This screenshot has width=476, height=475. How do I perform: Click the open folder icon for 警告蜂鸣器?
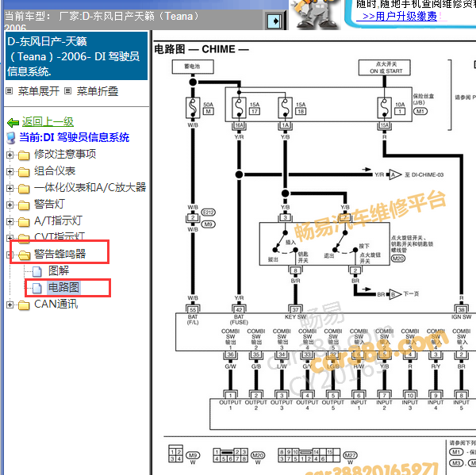(25, 255)
